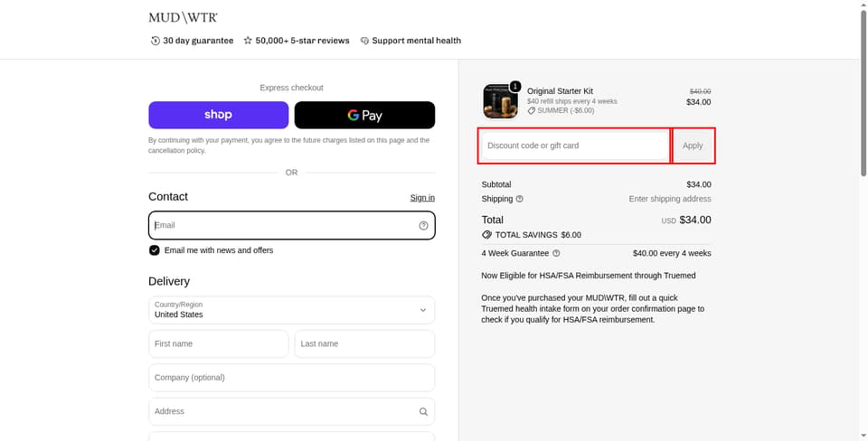Focus Discount code or gift card field
Screen dimensions: 868x441
coord(575,145)
